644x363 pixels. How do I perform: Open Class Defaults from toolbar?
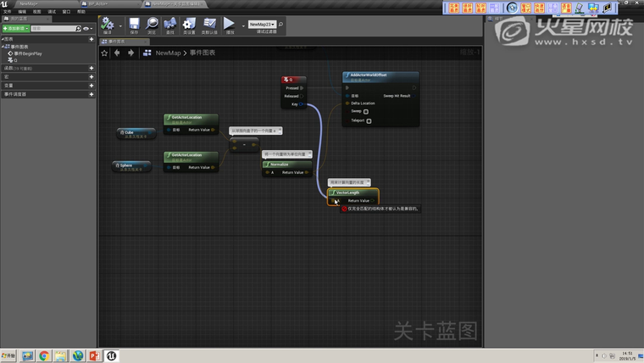(x=208, y=25)
